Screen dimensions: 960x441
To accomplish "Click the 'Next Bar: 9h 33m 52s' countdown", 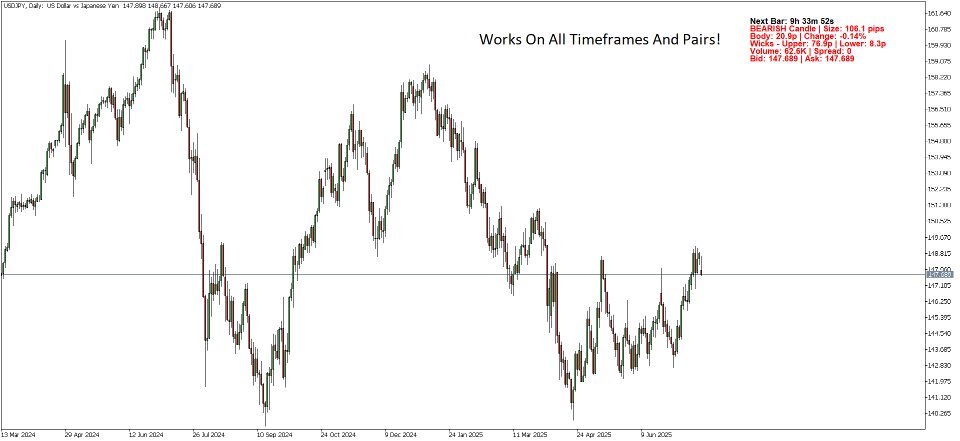I will pyautogui.click(x=792, y=21).
